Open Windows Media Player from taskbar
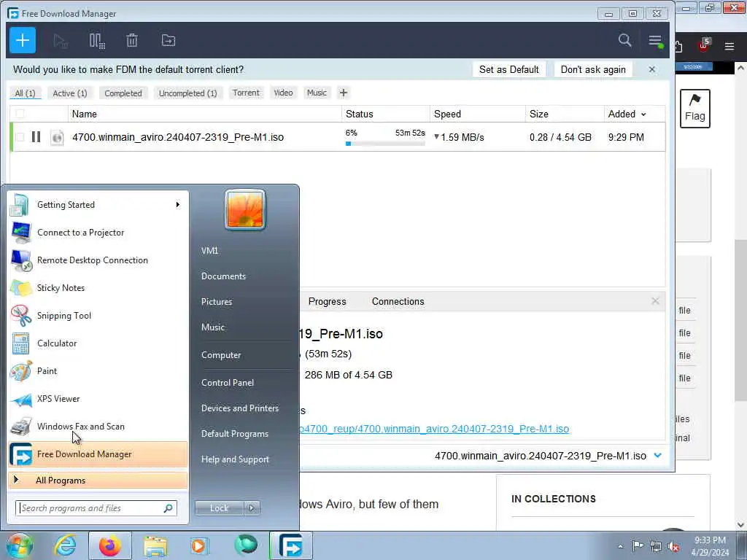 pos(198,545)
